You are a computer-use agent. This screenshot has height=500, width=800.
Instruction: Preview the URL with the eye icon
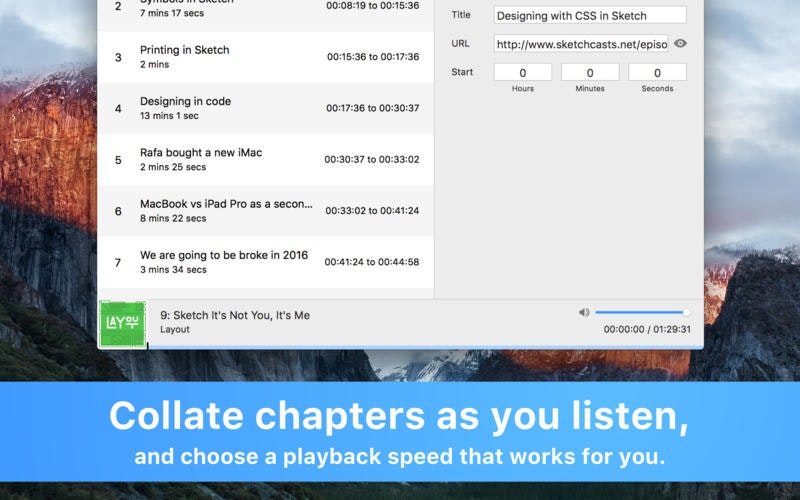click(x=680, y=43)
